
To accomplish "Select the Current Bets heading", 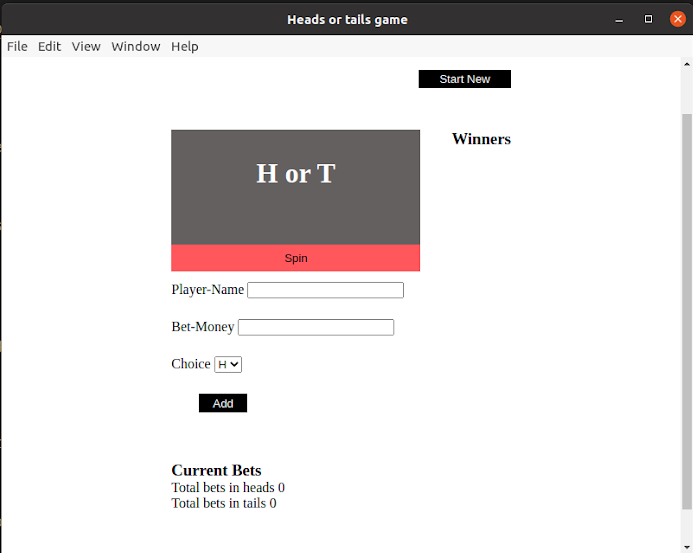I will [x=216, y=470].
